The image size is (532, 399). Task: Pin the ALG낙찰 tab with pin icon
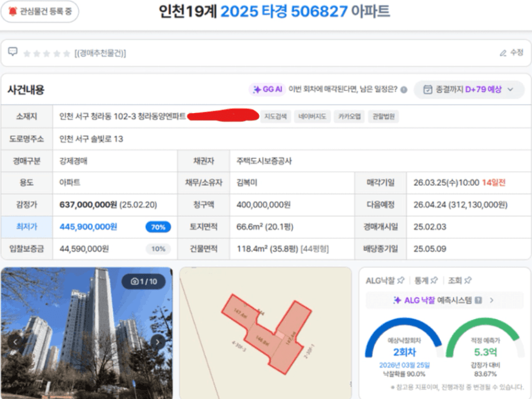coord(400,280)
